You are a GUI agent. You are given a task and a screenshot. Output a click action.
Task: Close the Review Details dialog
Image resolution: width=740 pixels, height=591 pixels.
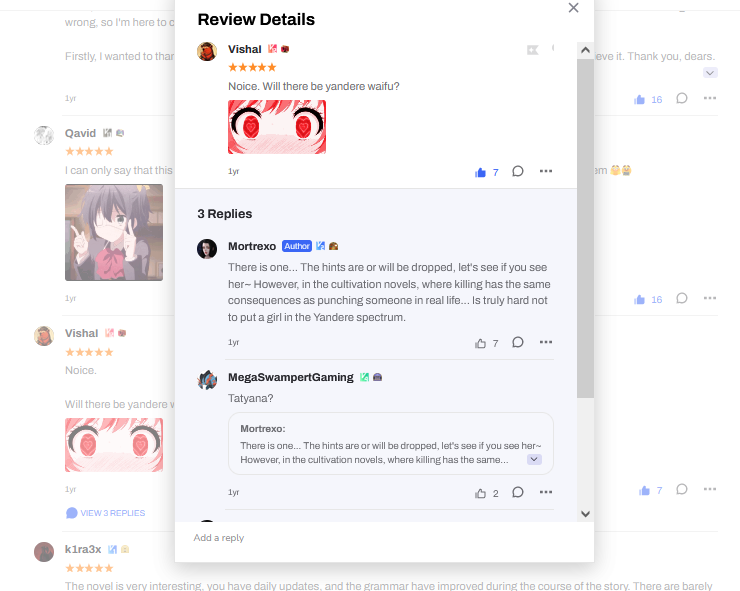573,8
